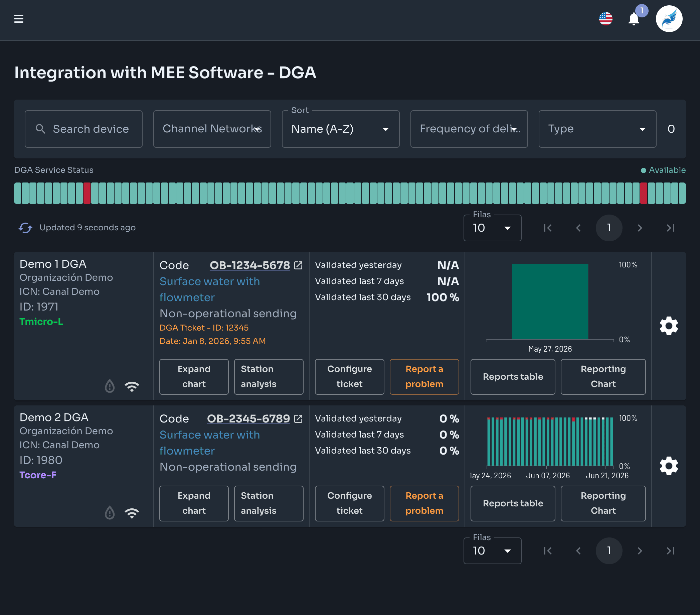Open code link OB-1234-5678

(x=250, y=265)
